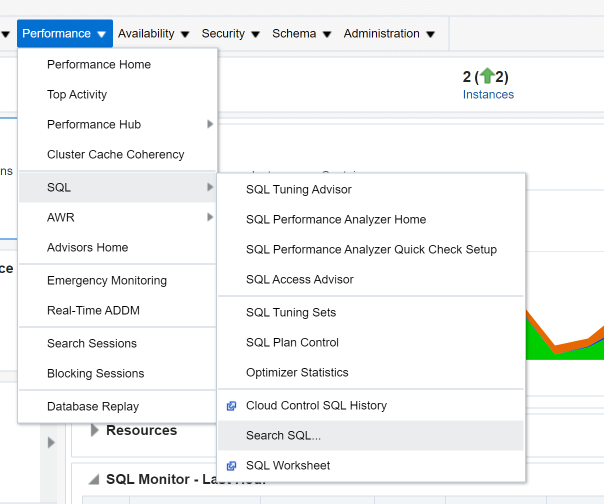Click the green up-arrow instances status icon
604x504 pixels.
[487, 76]
